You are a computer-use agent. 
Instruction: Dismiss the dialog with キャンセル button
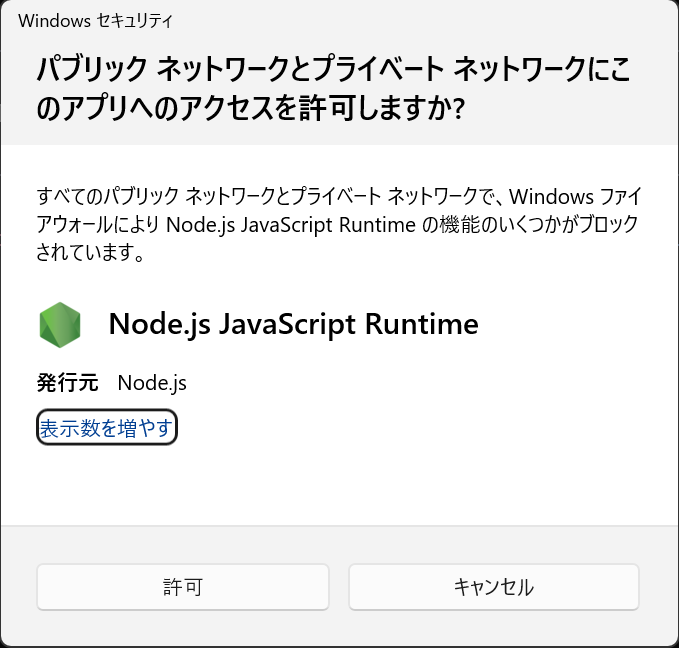pos(494,587)
